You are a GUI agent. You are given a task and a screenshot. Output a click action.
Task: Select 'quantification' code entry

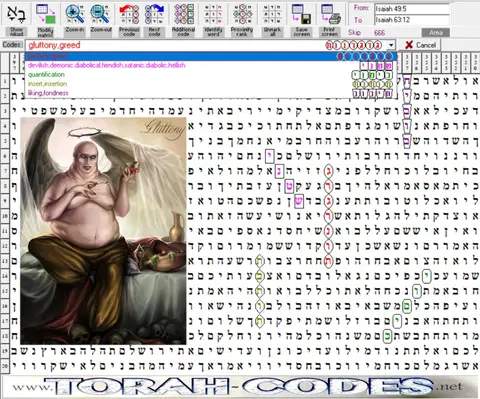(211, 75)
